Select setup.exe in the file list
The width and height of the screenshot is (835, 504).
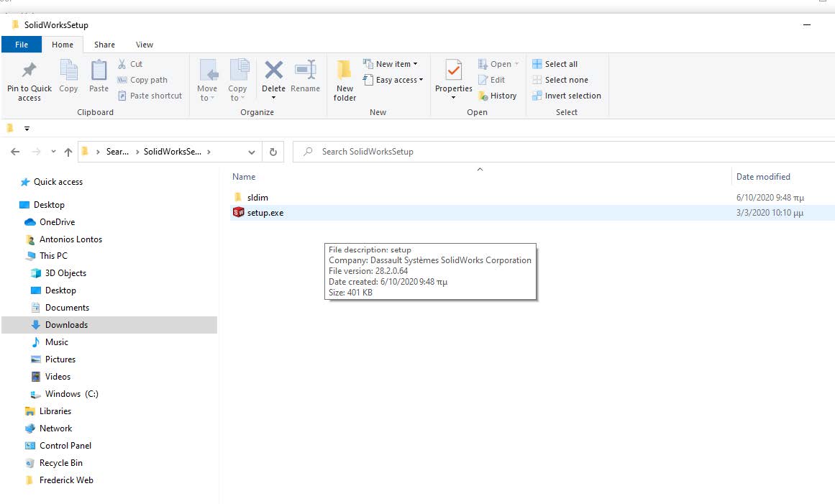pos(265,213)
